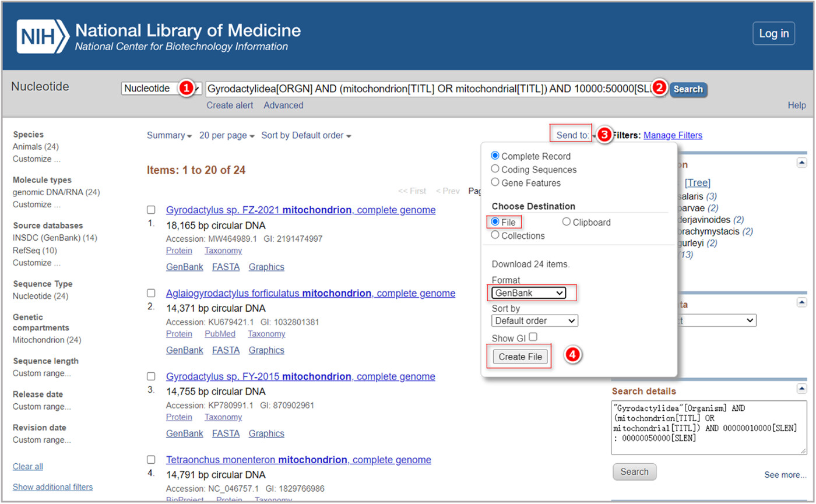Screen dimensions: 816x504
Task: Filter by genomic DNA/RNA (24)
Action: pos(56,192)
